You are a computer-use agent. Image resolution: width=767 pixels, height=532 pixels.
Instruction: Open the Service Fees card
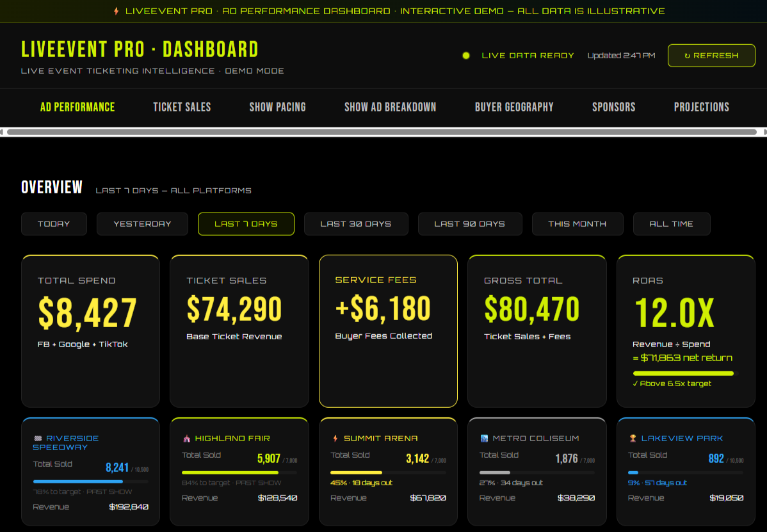coord(388,331)
